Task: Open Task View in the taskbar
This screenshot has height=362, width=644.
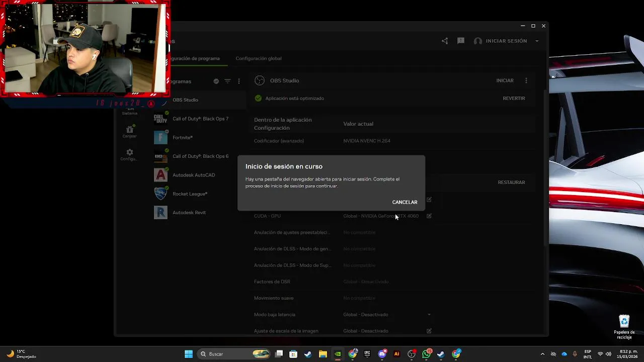Action: point(279,354)
